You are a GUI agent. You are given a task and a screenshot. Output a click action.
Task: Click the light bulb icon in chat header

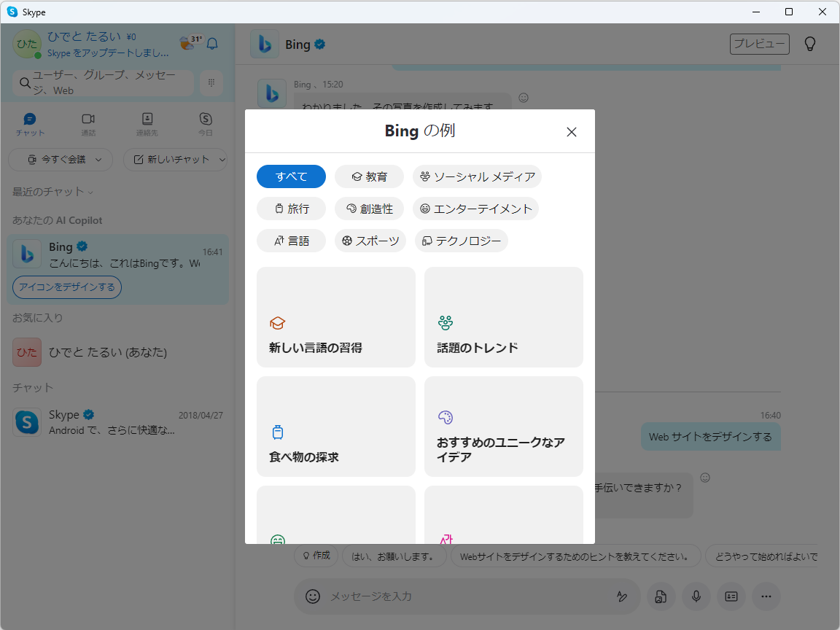[809, 43]
